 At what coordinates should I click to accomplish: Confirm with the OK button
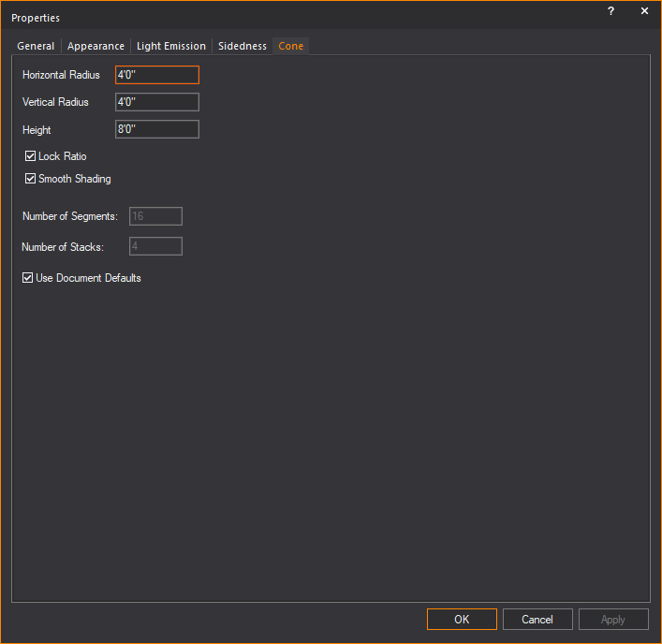[x=462, y=619]
